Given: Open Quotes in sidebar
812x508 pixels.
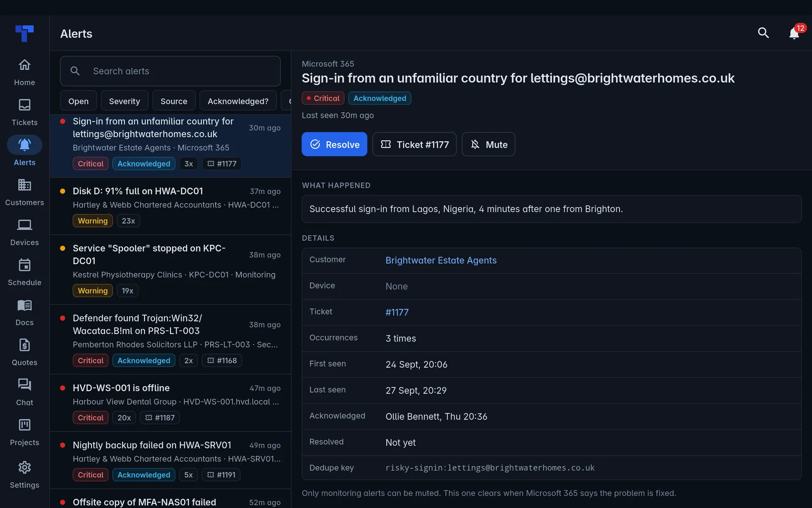Looking at the screenshot, I should pyautogui.click(x=24, y=352).
